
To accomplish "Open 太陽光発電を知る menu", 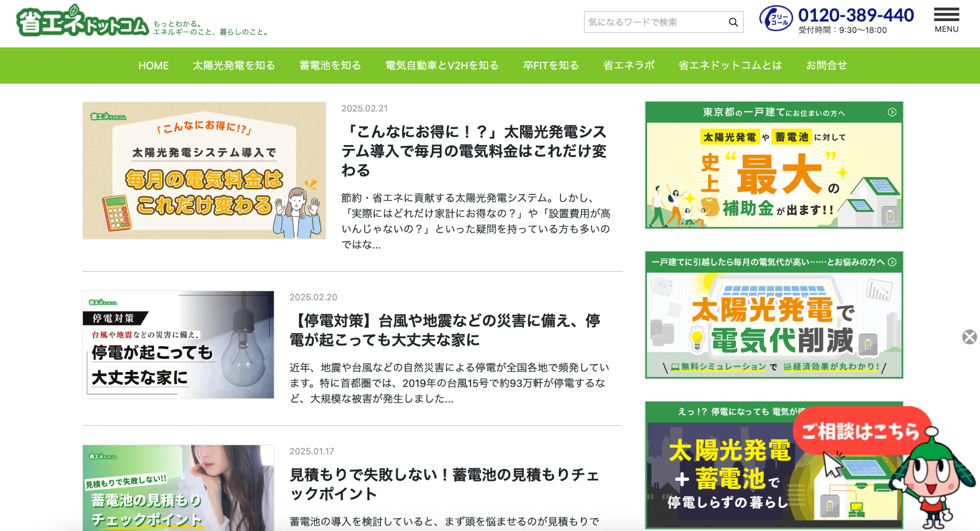I will [x=234, y=66].
